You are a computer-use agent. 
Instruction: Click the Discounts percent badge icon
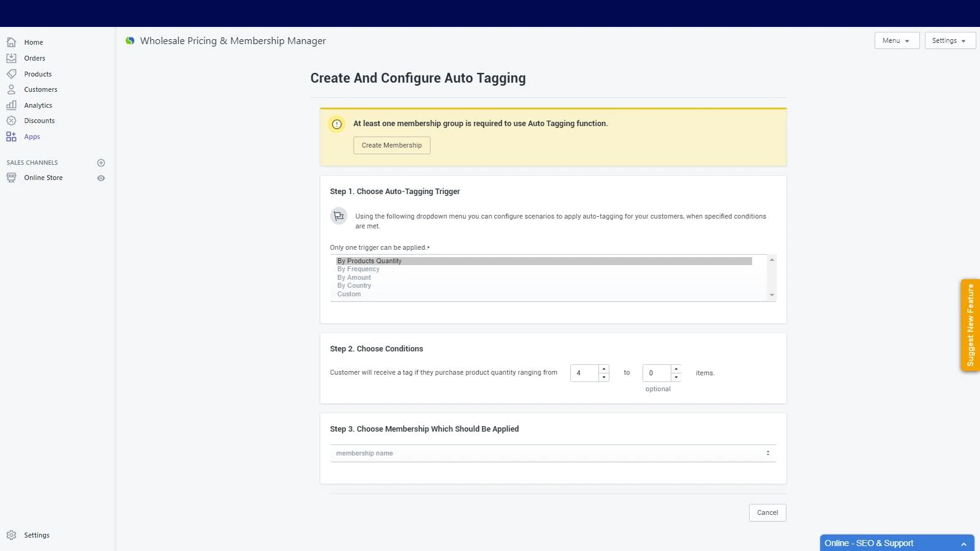(11, 121)
